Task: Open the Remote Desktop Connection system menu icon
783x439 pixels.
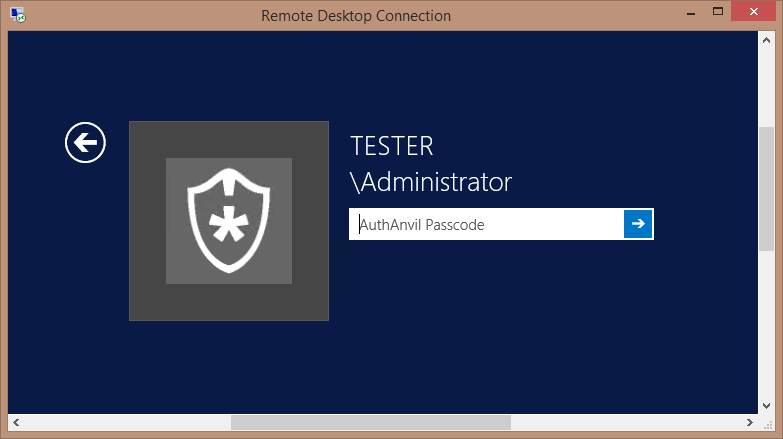Action: coord(18,15)
